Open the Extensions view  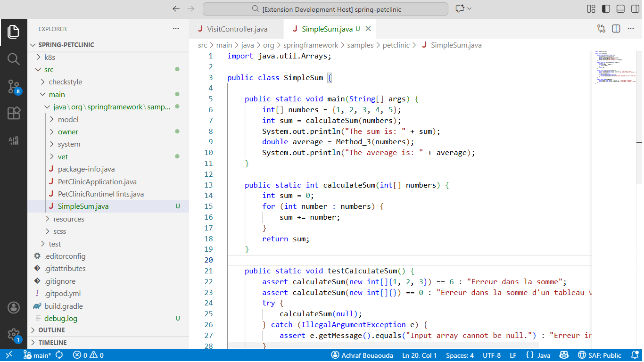(13, 113)
